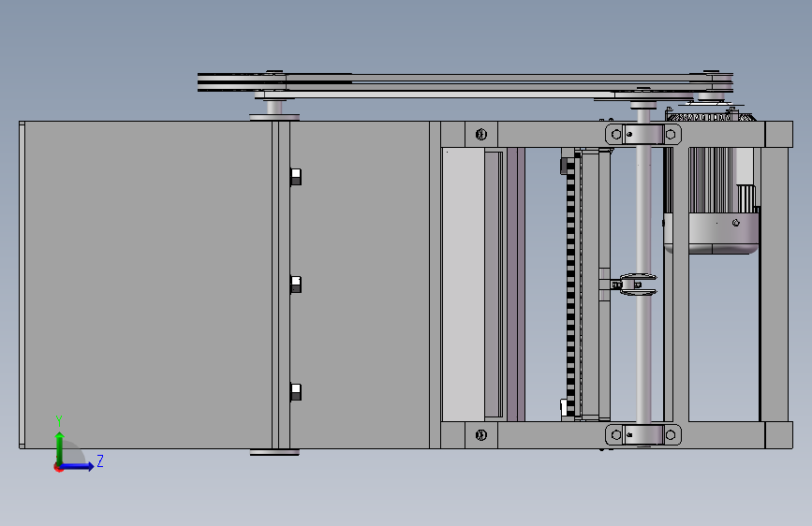This screenshot has width=812, height=526.
Task: Select the green Y axis arrow of triad
Action: pos(60,446)
